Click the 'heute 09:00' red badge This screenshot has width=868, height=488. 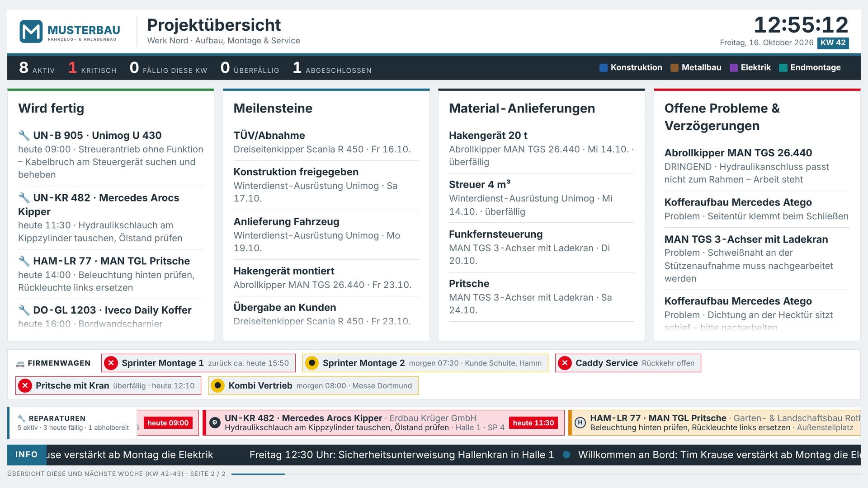(x=168, y=423)
